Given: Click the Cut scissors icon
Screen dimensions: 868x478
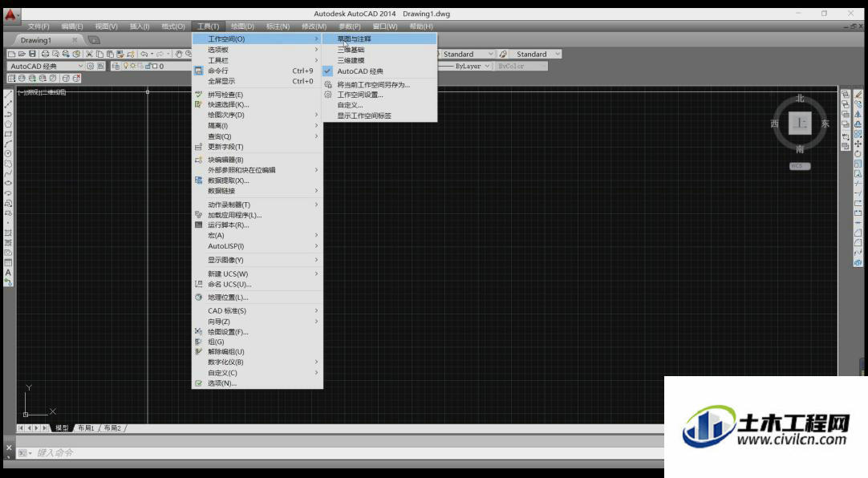Looking at the screenshot, I should (89, 55).
